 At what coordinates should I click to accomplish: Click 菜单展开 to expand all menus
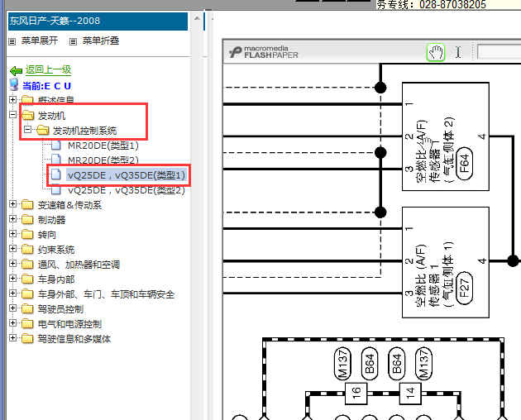(x=40, y=41)
